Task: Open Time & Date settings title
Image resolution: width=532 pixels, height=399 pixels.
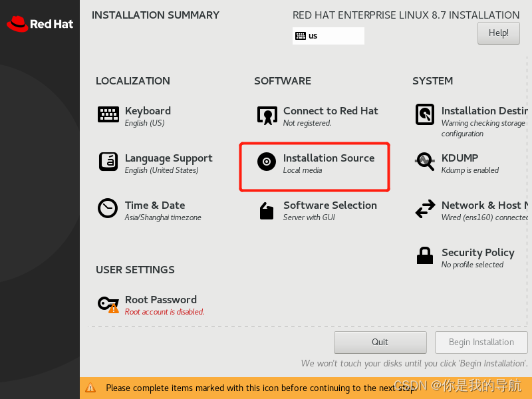Action: 155,205
